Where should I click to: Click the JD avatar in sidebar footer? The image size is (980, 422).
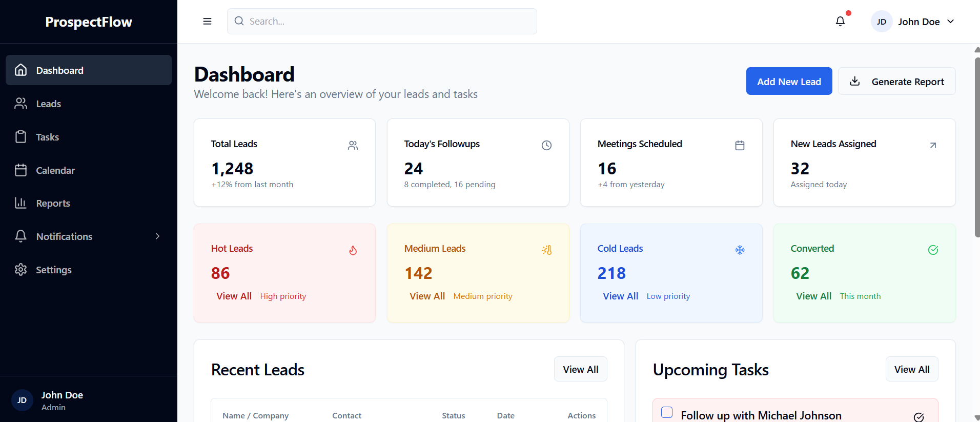[22, 400]
